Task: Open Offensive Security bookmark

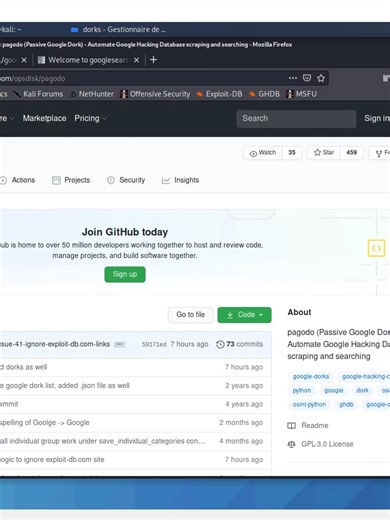Action: point(155,94)
